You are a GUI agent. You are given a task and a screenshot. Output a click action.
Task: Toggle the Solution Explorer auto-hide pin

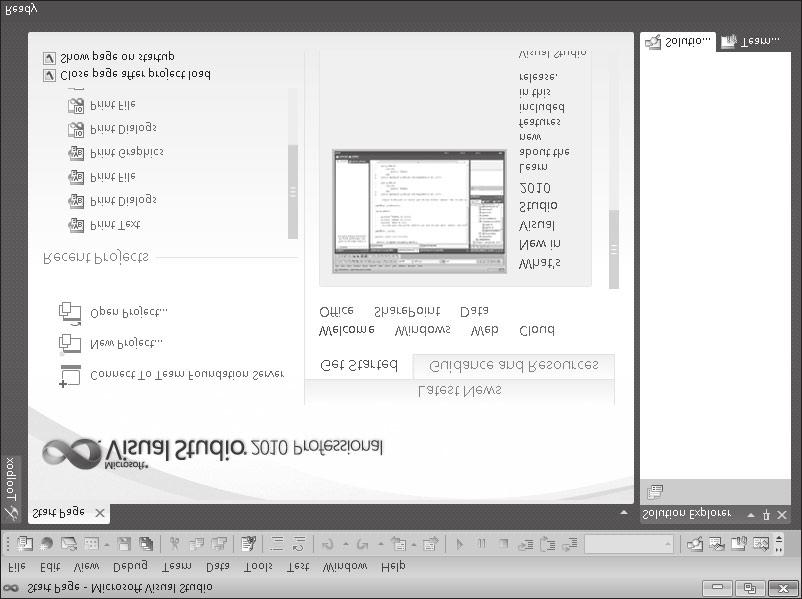pos(766,515)
